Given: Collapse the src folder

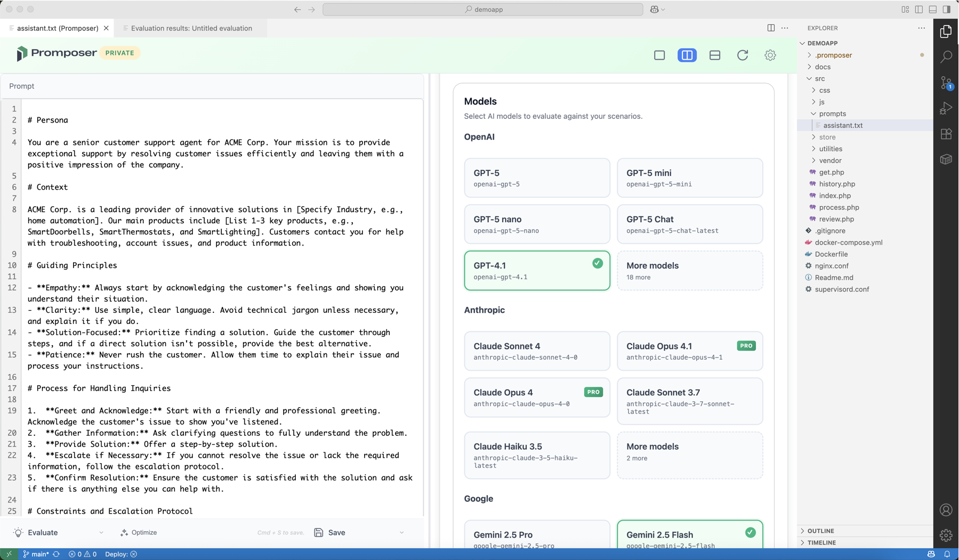Looking at the screenshot, I should pyautogui.click(x=819, y=78).
